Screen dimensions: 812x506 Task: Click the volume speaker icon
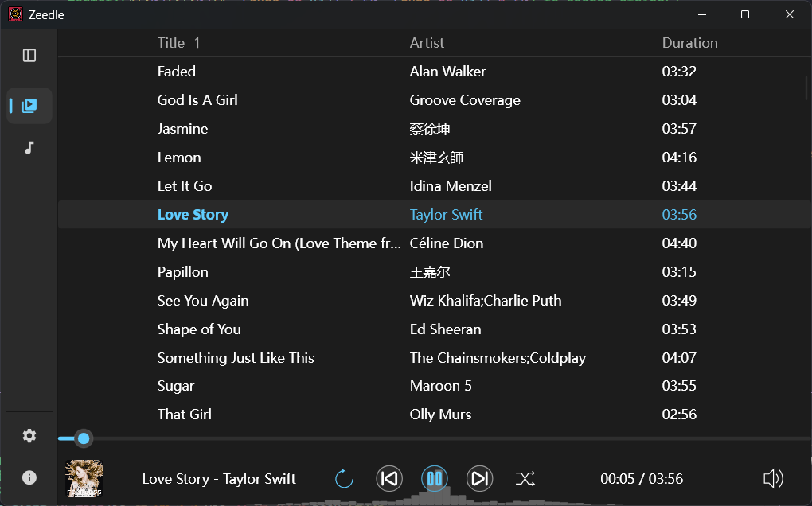(773, 479)
